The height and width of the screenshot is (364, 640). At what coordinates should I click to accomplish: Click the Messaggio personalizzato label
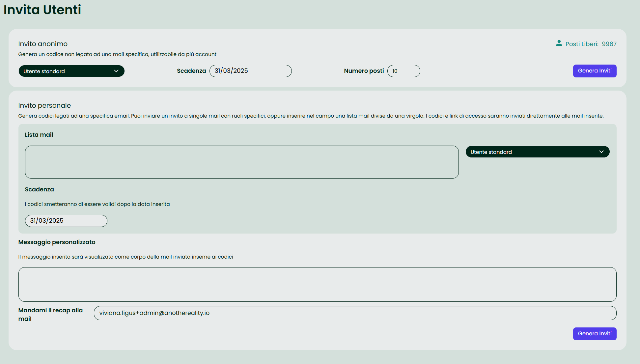coord(57,242)
